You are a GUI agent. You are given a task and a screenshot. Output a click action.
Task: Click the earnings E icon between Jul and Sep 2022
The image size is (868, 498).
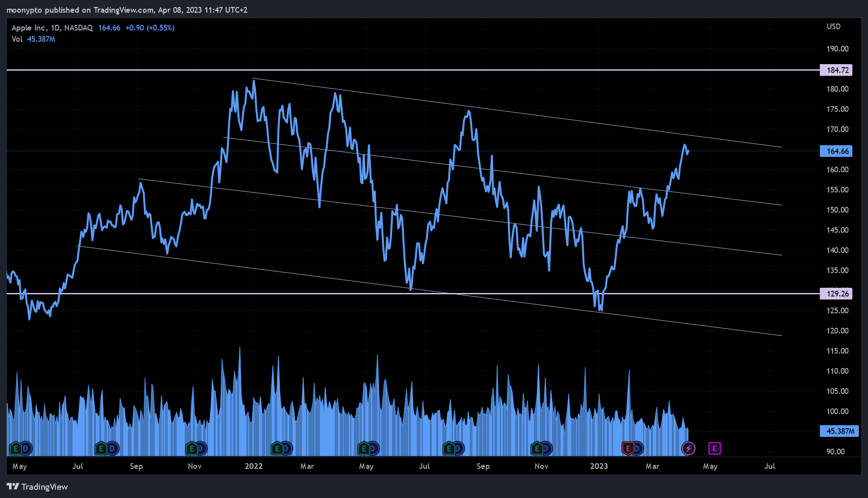(x=449, y=448)
